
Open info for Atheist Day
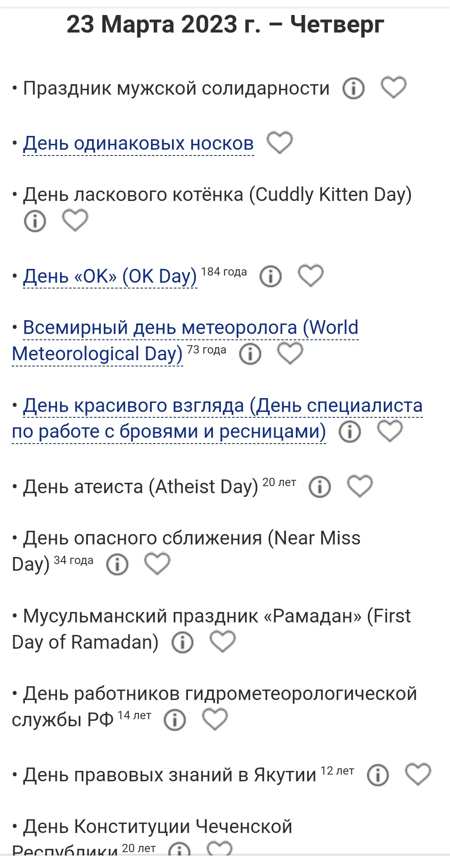tap(320, 487)
